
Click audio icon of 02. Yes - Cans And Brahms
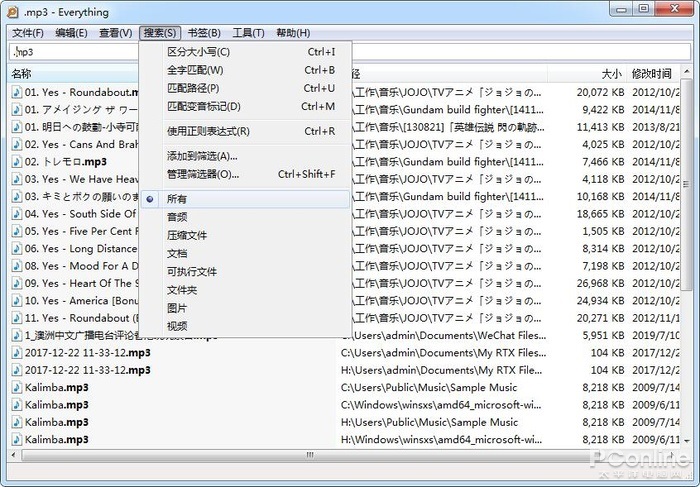pos(17,145)
